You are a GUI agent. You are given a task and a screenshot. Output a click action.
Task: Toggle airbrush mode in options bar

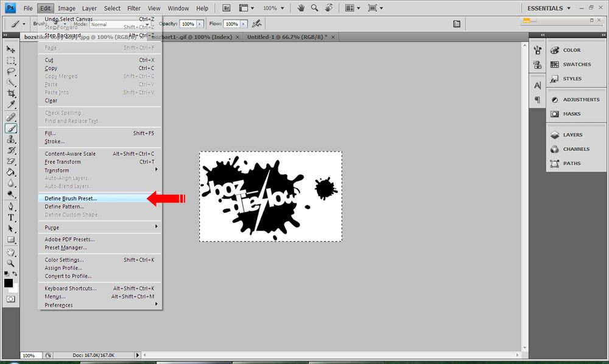coord(256,24)
